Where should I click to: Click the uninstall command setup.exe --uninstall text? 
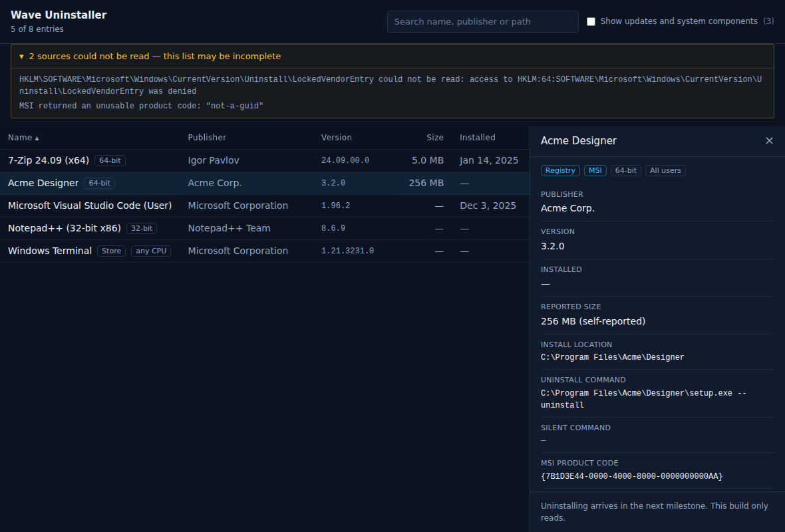(643, 399)
